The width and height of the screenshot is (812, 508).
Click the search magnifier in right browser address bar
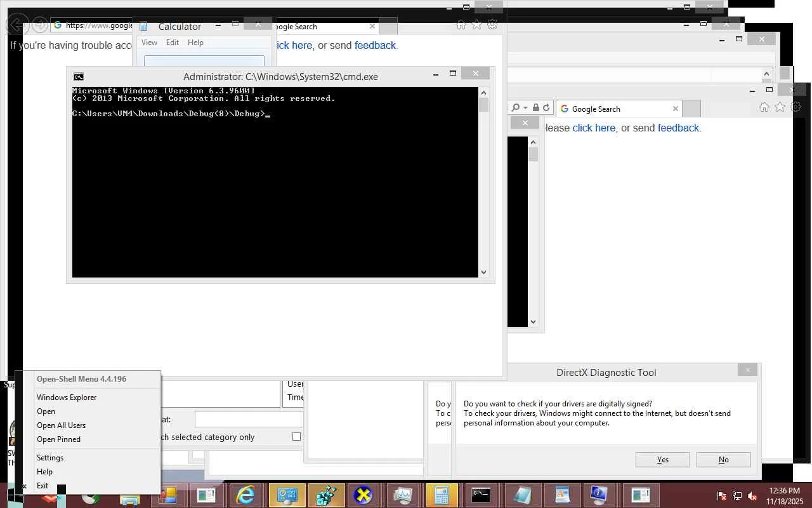click(516, 108)
